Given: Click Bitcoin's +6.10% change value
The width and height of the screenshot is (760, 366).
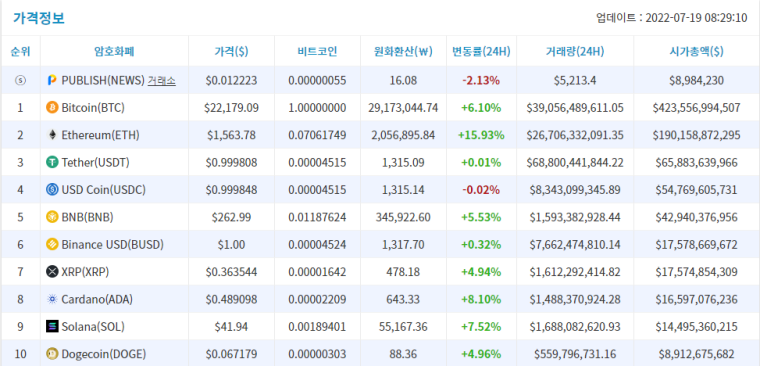Looking at the screenshot, I should [x=481, y=108].
